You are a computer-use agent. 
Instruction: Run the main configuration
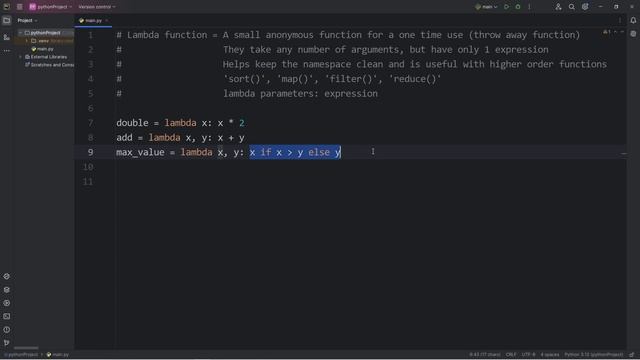point(507,7)
